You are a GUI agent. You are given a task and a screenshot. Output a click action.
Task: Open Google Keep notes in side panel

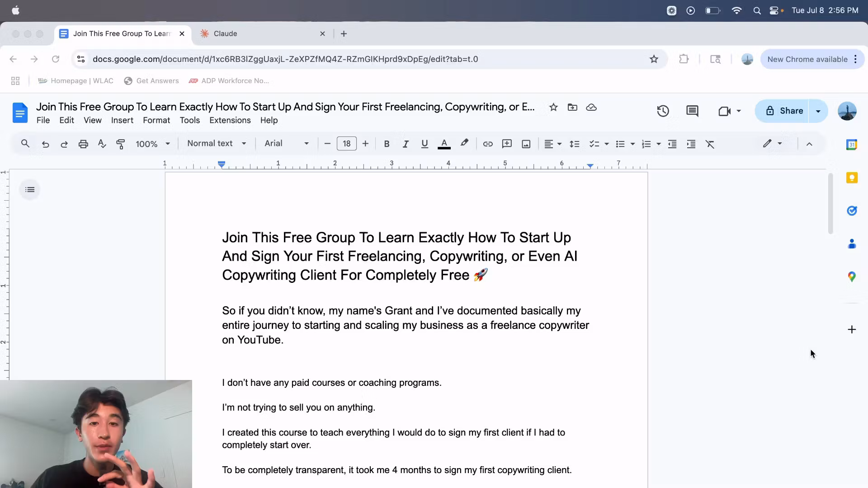click(852, 178)
